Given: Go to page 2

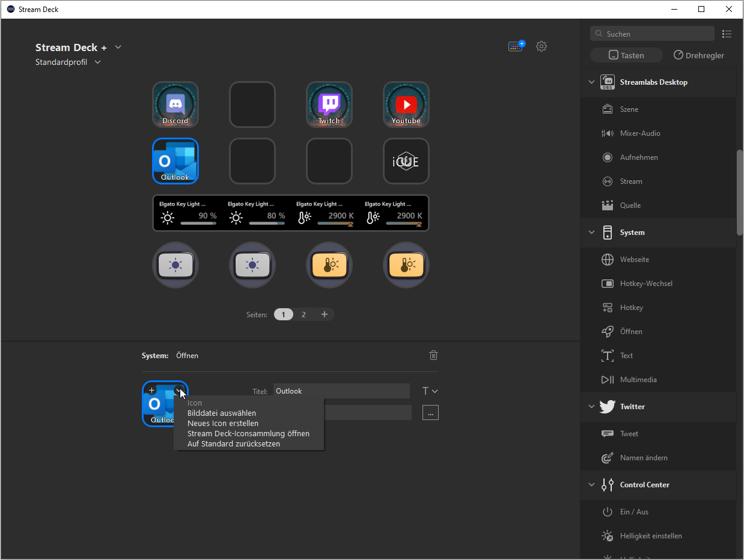Looking at the screenshot, I should (303, 314).
